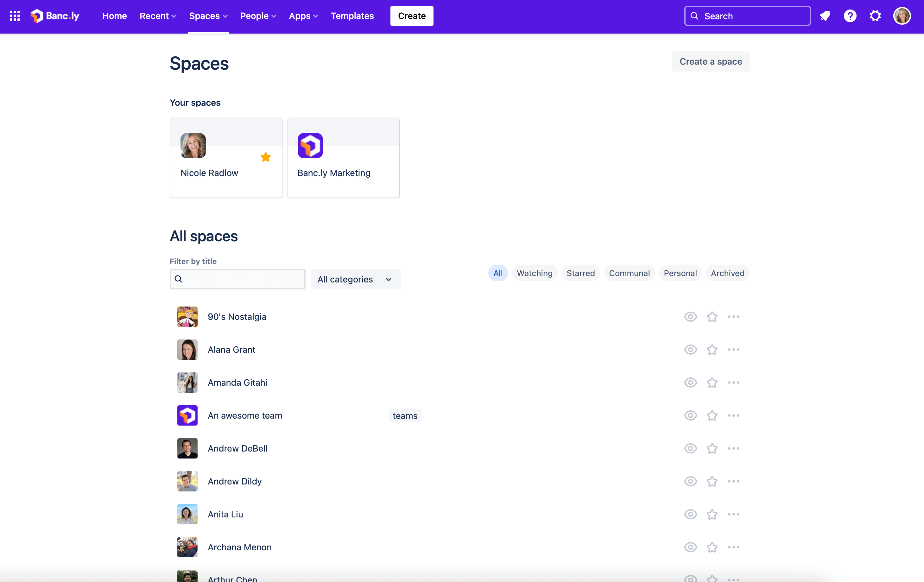Open notifications bell icon

(x=824, y=15)
